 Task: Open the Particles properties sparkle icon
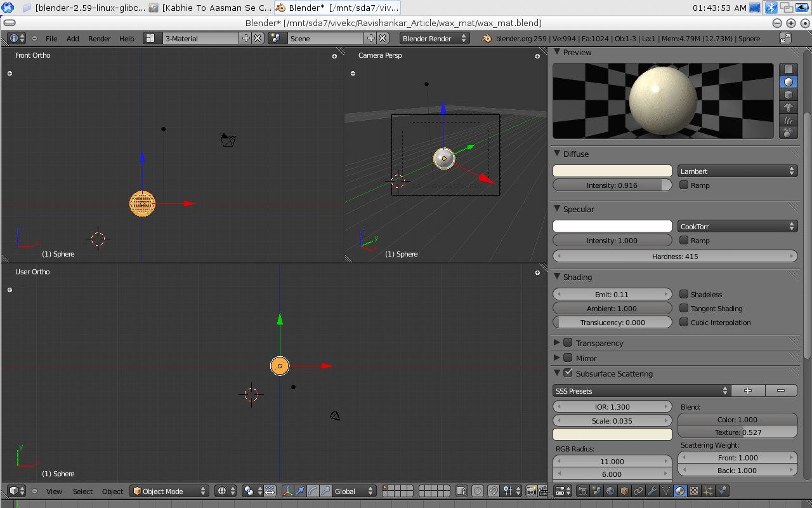708,491
